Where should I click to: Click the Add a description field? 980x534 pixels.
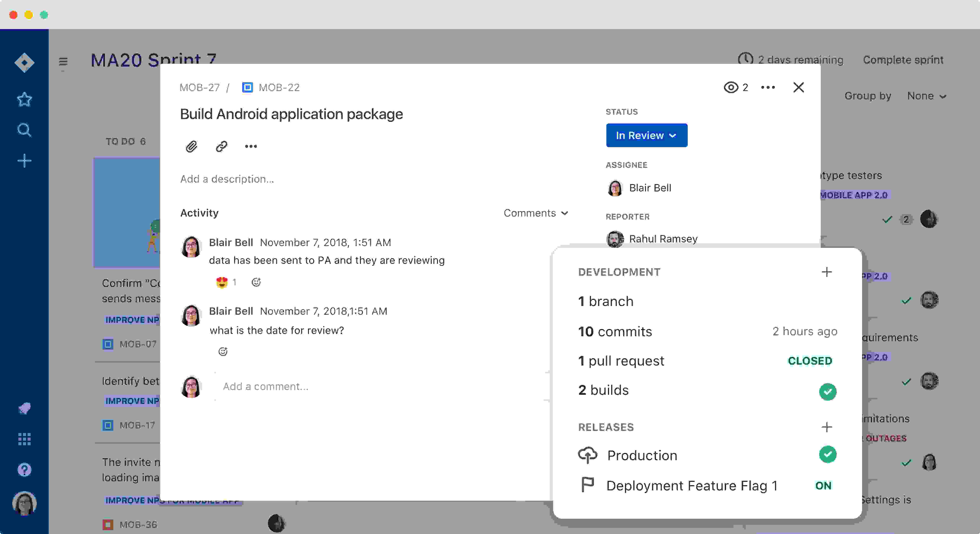[x=227, y=179]
